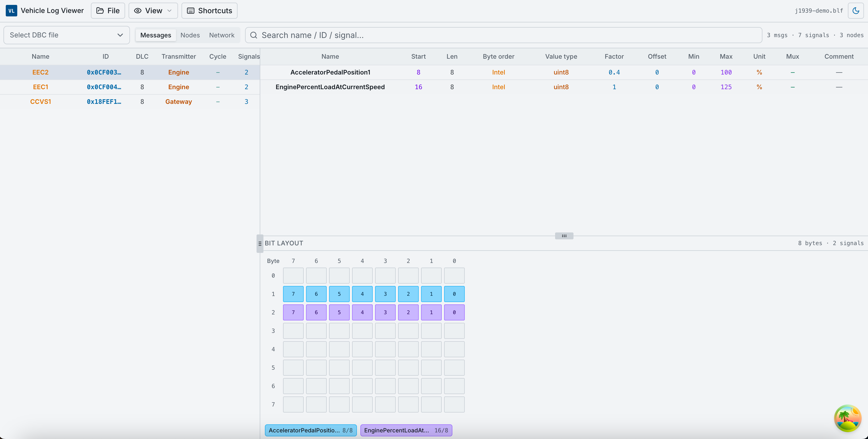Viewport: 868px width, 439px height.
Task: Select the CCVS1 message row
Action: click(x=130, y=102)
